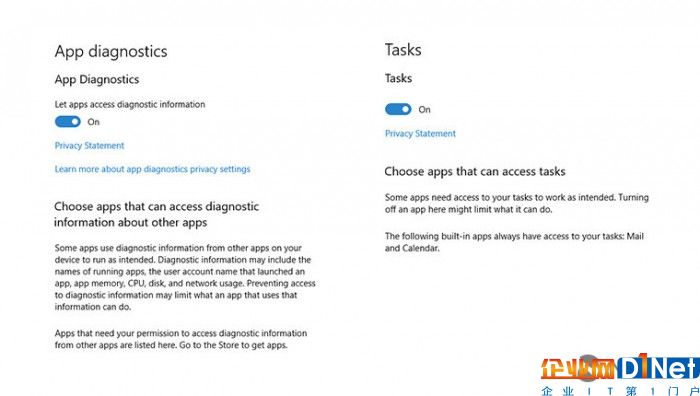The width and height of the screenshot is (700, 396).
Task: Click the On label beside diagnostics toggle
Action: click(93, 122)
